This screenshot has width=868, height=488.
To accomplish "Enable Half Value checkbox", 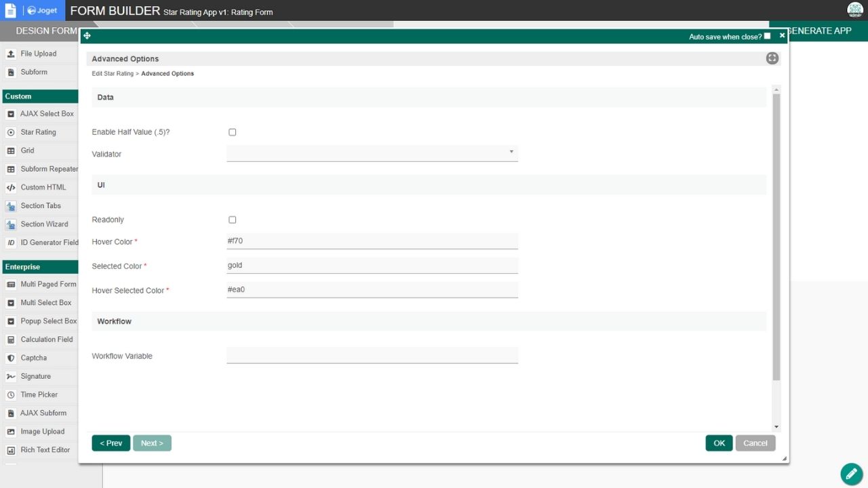I will 233,132.
